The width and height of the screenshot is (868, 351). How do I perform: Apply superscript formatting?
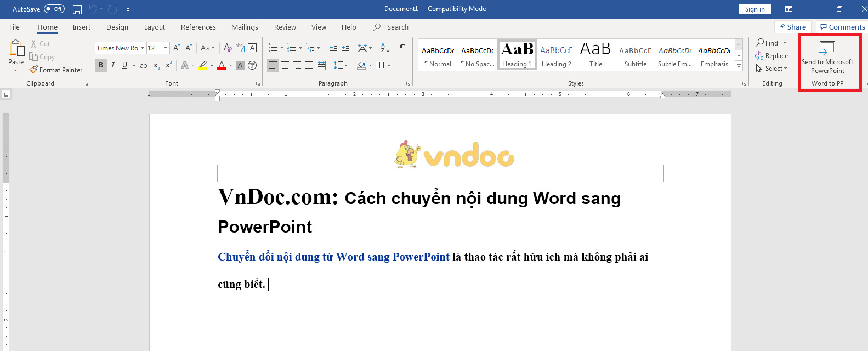168,65
